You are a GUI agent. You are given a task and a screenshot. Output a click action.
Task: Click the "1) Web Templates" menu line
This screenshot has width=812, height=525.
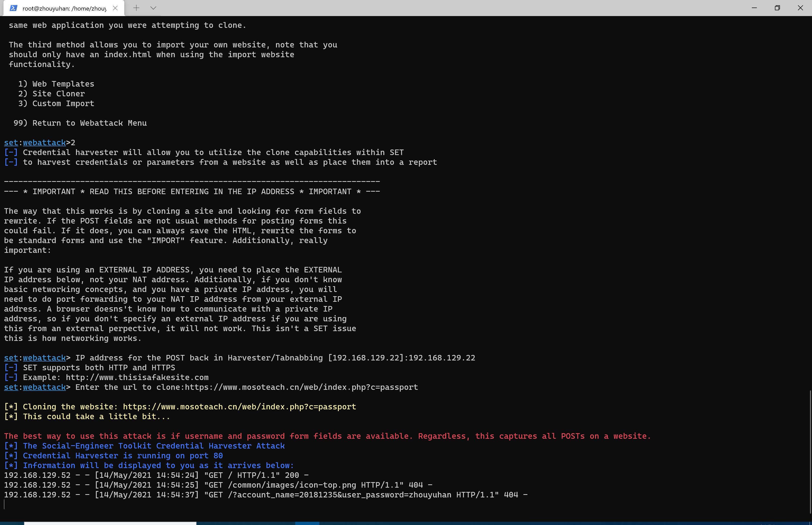point(56,84)
